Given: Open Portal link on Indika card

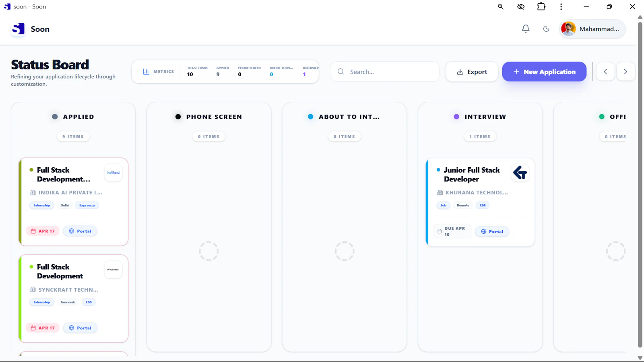Looking at the screenshot, I should coord(80,231).
